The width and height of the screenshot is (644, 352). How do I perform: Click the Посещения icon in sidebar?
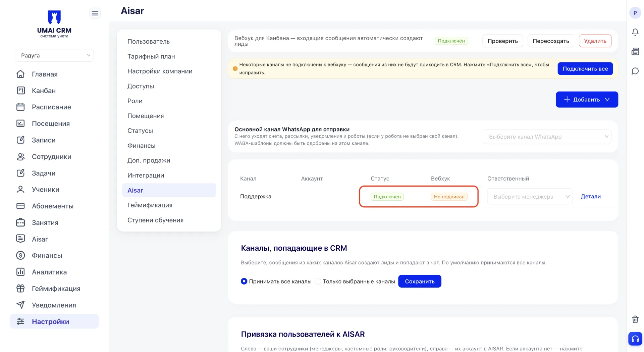(20, 123)
